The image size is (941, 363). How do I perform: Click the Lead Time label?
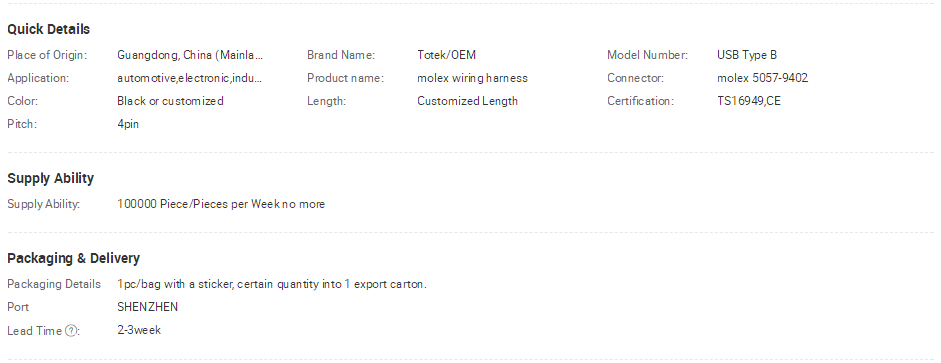point(34,331)
